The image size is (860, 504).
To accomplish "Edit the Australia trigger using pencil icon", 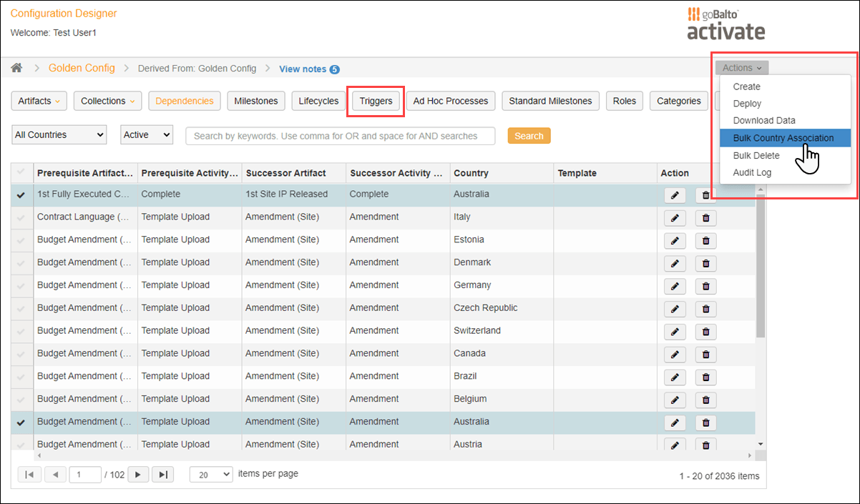I will tap(675, 194).
